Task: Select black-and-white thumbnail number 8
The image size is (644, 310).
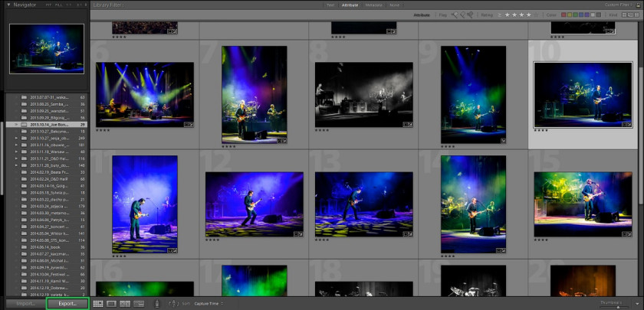Action: click(363, 94)
